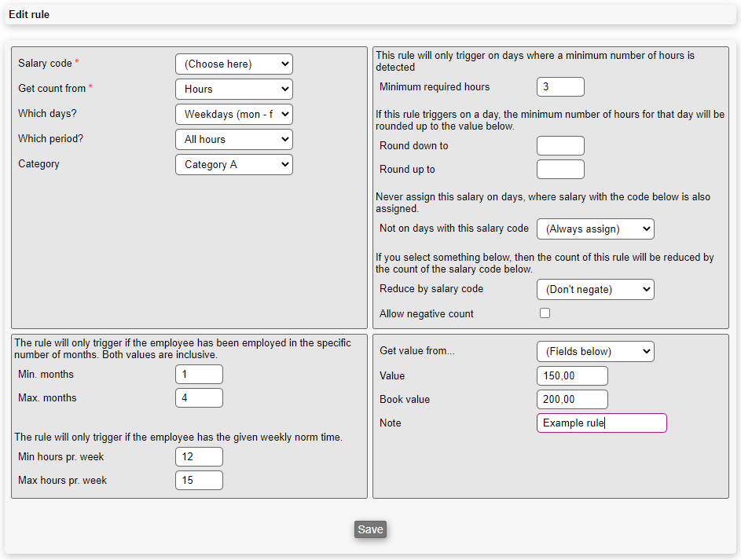This screenshot has width=741, height=560.
Task: Click the Value field showing 150,00
Action: click(572, 376)
